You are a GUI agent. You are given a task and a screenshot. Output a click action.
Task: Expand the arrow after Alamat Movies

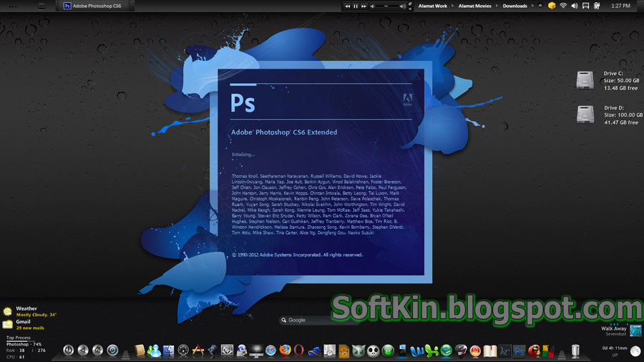pos(497,6)
